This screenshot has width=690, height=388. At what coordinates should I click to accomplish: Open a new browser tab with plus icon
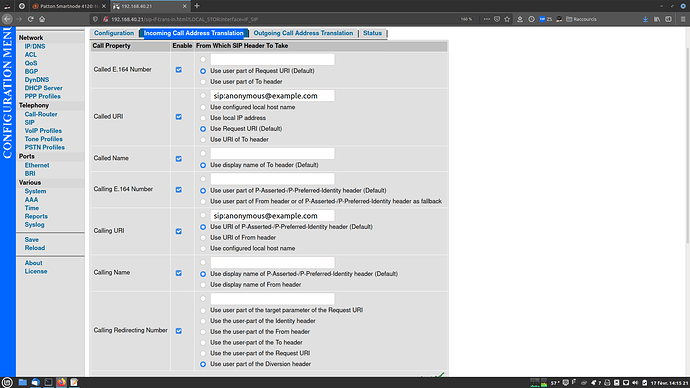[197, 6]
